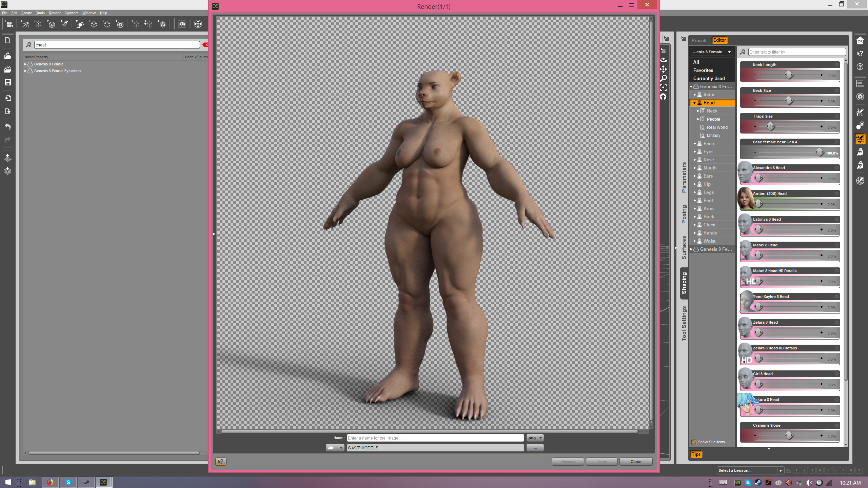
Task: Click the Save Scene floppy icon
Action: (7, 82)
